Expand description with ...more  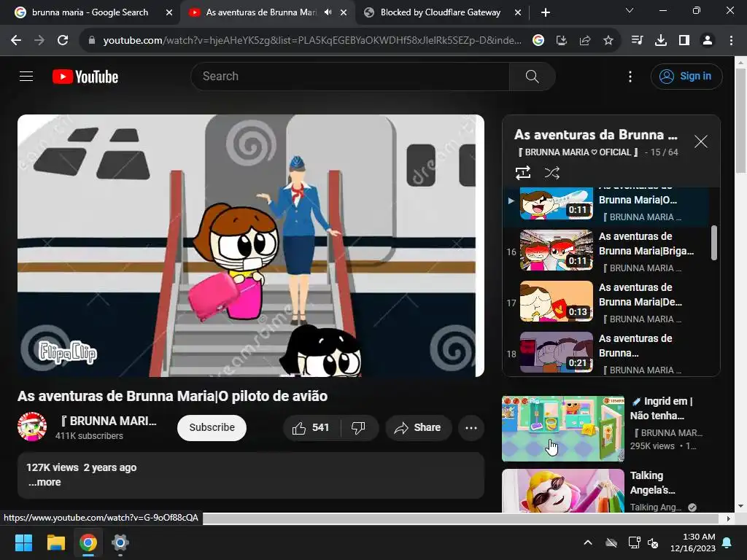pos(44,482)
